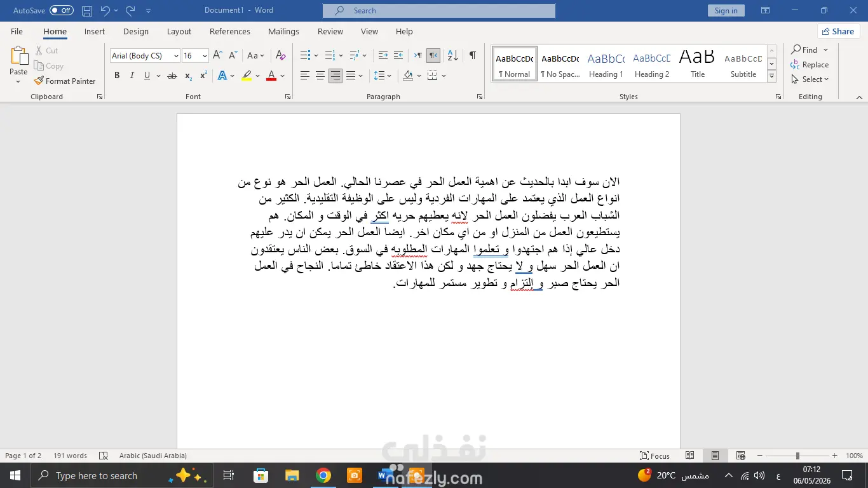
Task: Open Ribbon Display Options
Action: pyautogui.click(x=766, y=11)
